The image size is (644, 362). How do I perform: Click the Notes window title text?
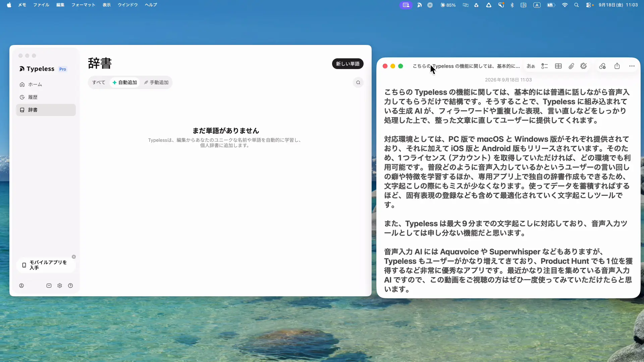[466, 66]
